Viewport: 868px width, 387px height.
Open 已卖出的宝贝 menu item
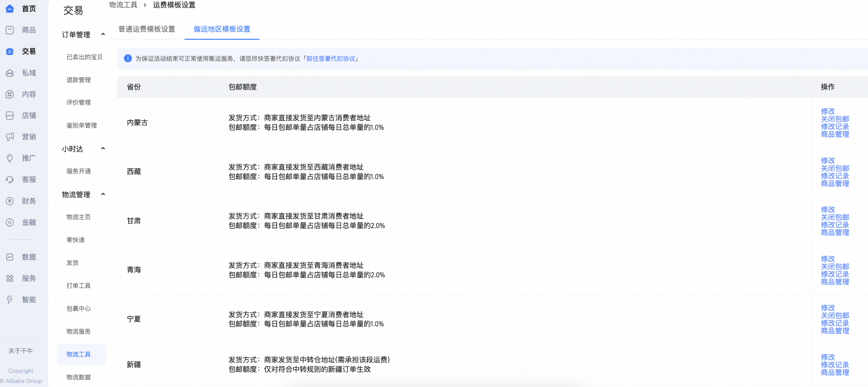[84, 57]
